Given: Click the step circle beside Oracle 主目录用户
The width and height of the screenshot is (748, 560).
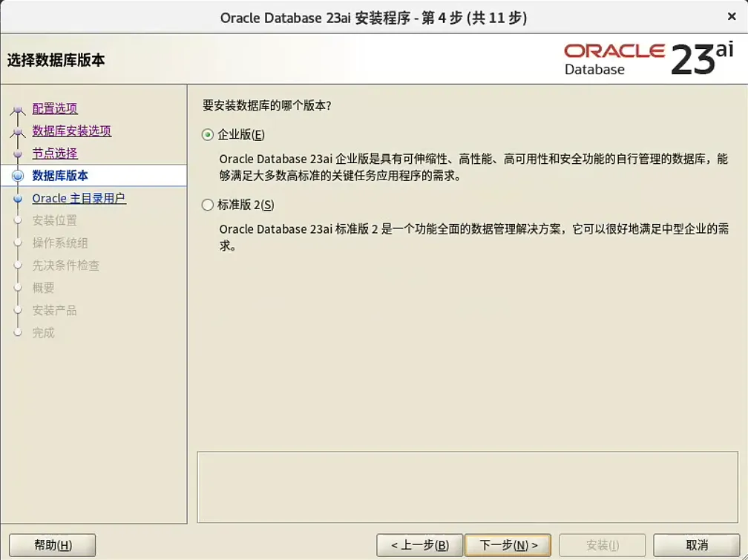Looking at the screenshot, I should (x=16, y=198).
